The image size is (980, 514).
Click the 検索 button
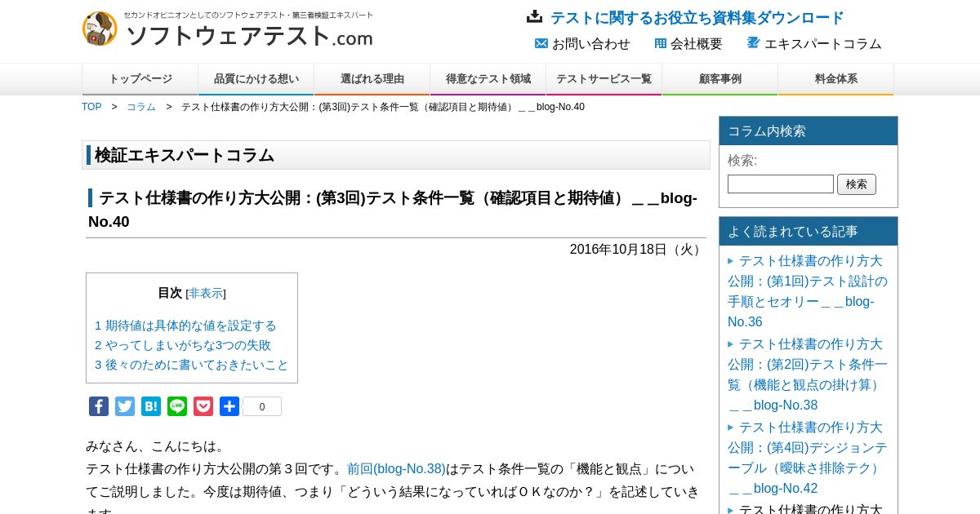coord(857,184)
